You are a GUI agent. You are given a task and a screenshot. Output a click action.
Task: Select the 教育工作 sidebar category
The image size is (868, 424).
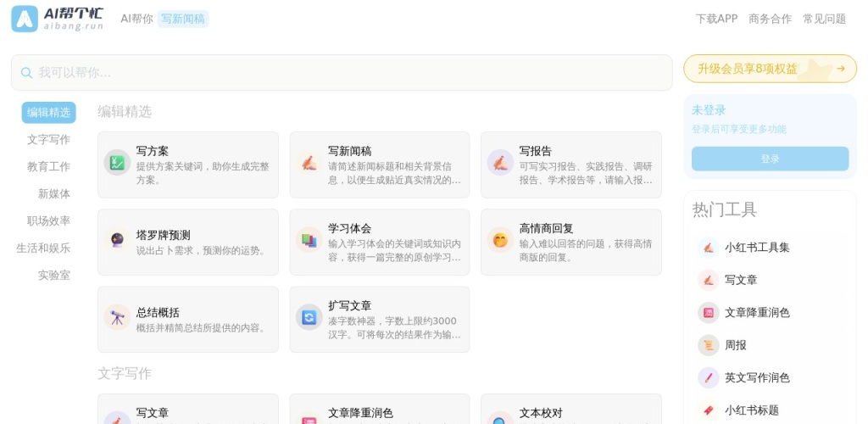pyautogui.click(x=48, y=167)
